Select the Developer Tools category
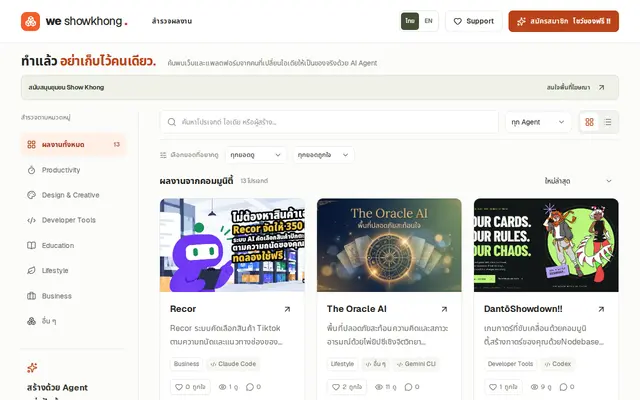The height and width of the screenshot is (400, 640). 73,220
